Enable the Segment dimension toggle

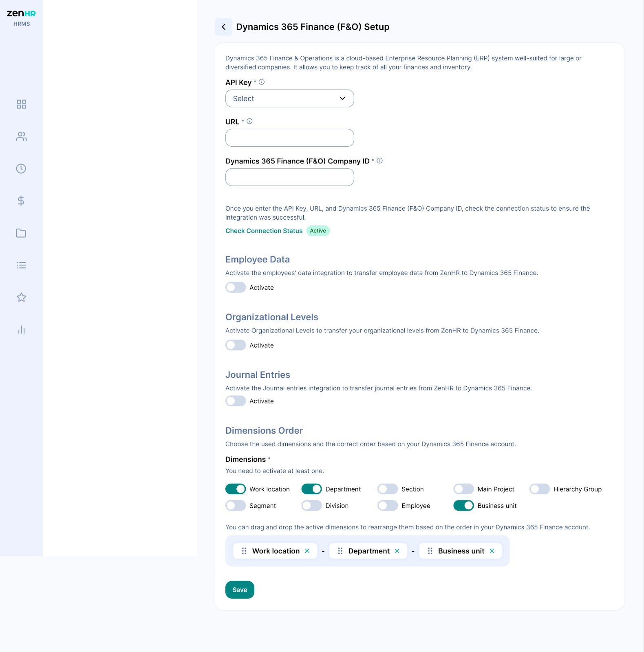(236, 506)
